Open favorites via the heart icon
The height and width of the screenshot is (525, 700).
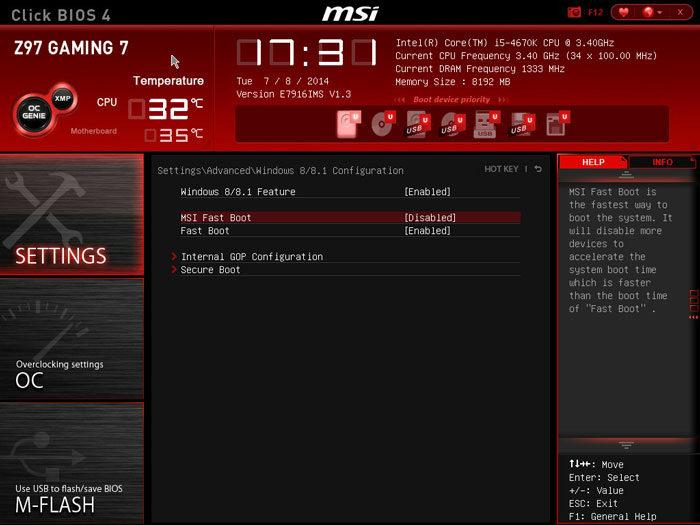[624, 12]
